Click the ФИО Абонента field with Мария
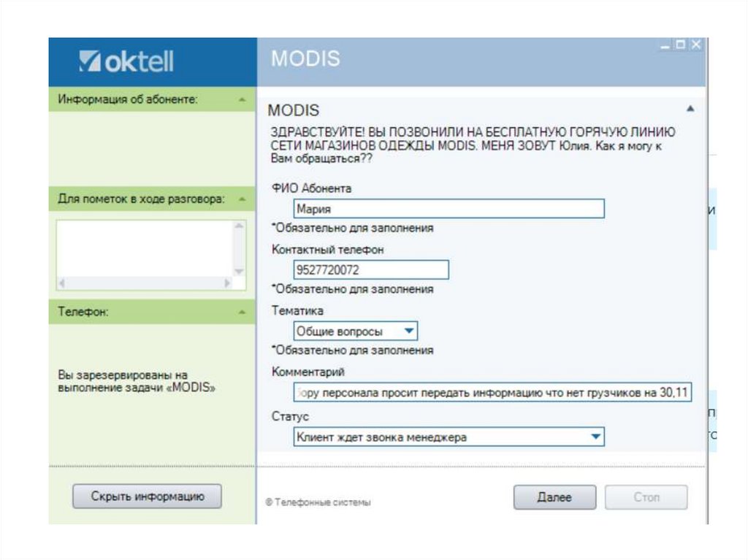Image resolution: width=748 pixels, height=560 pixels. [x=449, y=209]
